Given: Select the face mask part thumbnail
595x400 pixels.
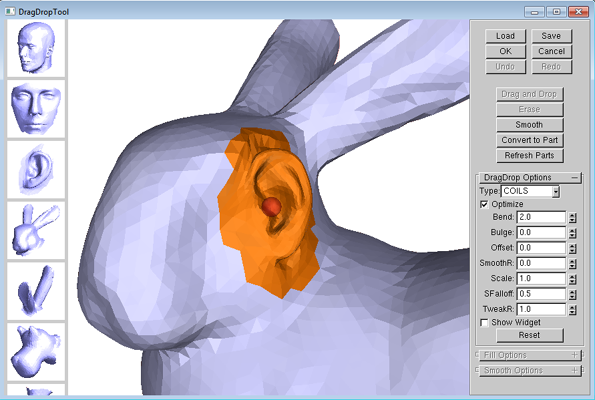Looking at the screenshot, I should click(x=36, y=109).
